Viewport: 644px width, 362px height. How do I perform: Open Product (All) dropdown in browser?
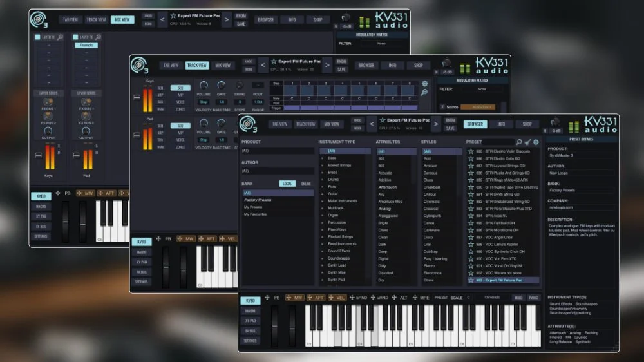pos(278,151)
